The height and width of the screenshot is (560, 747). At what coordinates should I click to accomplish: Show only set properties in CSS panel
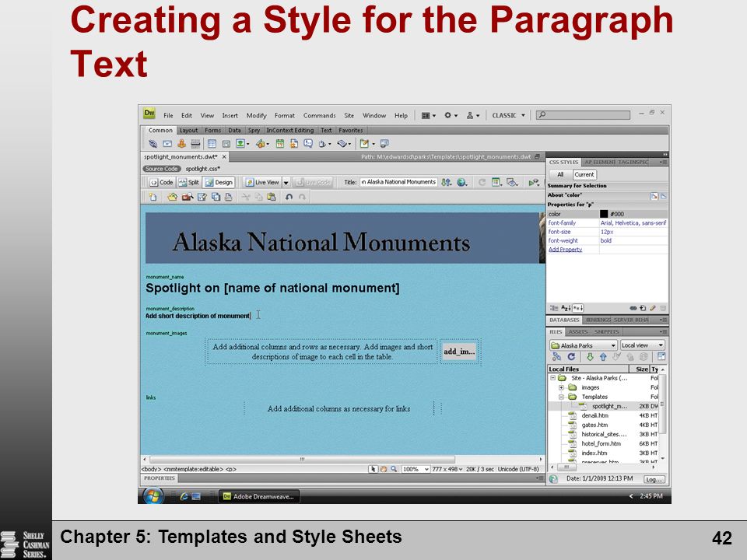[x=577, y=308]
